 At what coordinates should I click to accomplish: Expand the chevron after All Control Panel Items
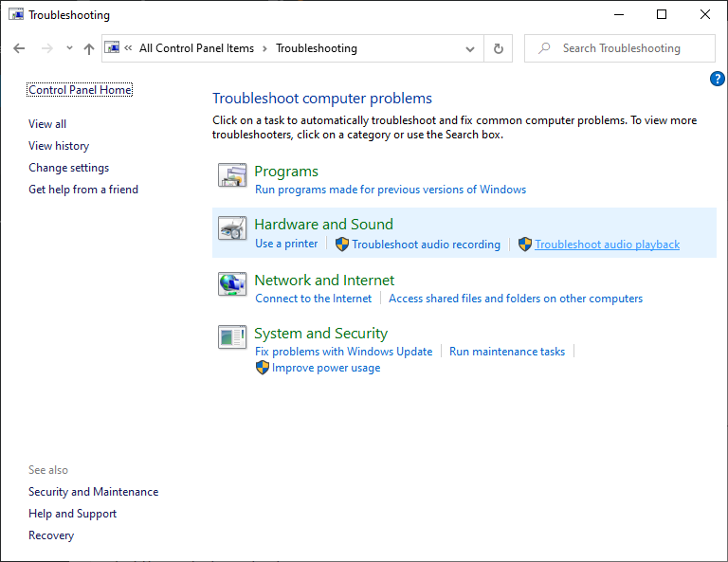(264, 48)
